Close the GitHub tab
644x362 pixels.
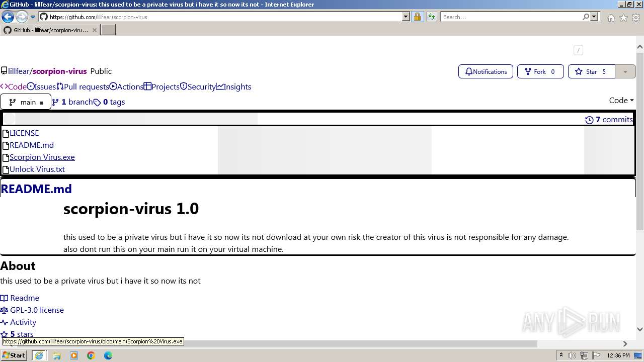[95, 30]
